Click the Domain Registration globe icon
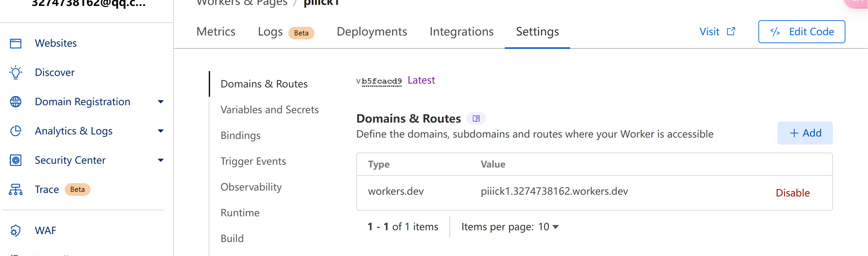 click(x=16, y=102)
